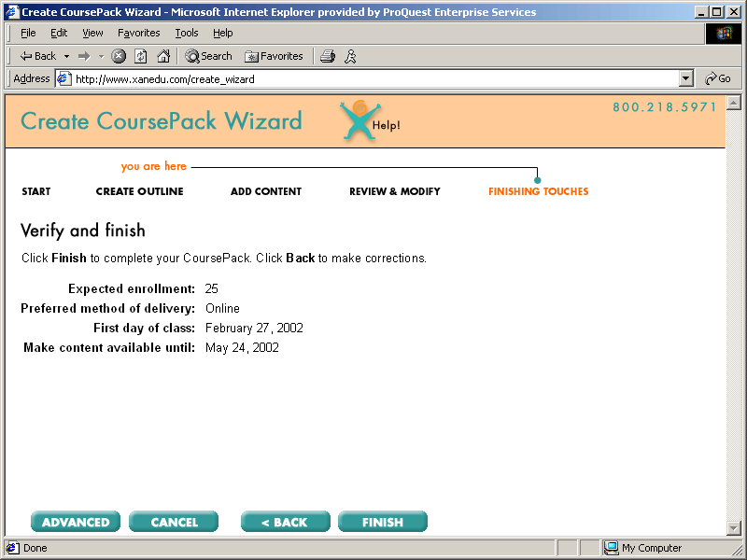Open Search from the toolbar
The width and height of the screenshot is (747, 560).
(x=208, y=56)
